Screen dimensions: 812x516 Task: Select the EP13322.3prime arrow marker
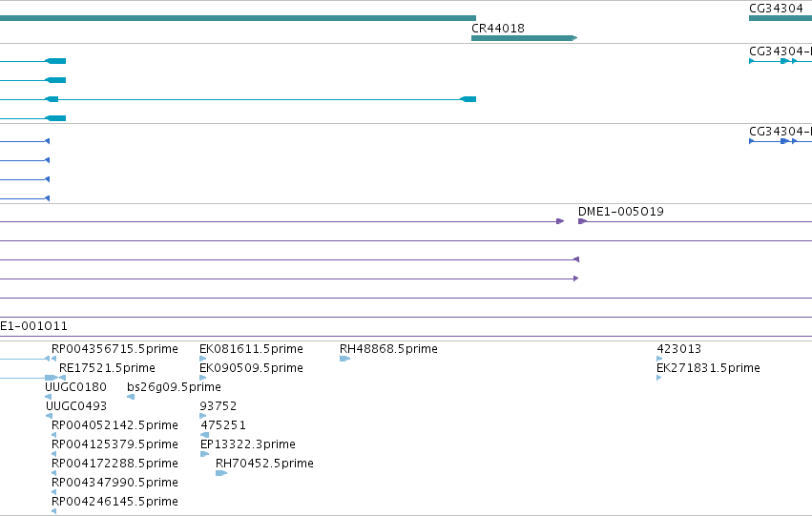pos(204,454)
